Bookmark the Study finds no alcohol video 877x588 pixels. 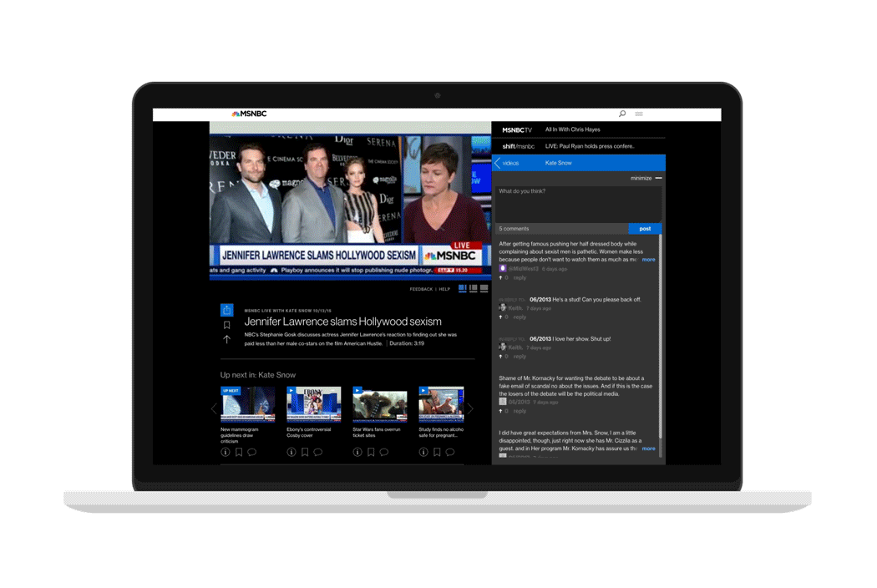pos(437,452)
